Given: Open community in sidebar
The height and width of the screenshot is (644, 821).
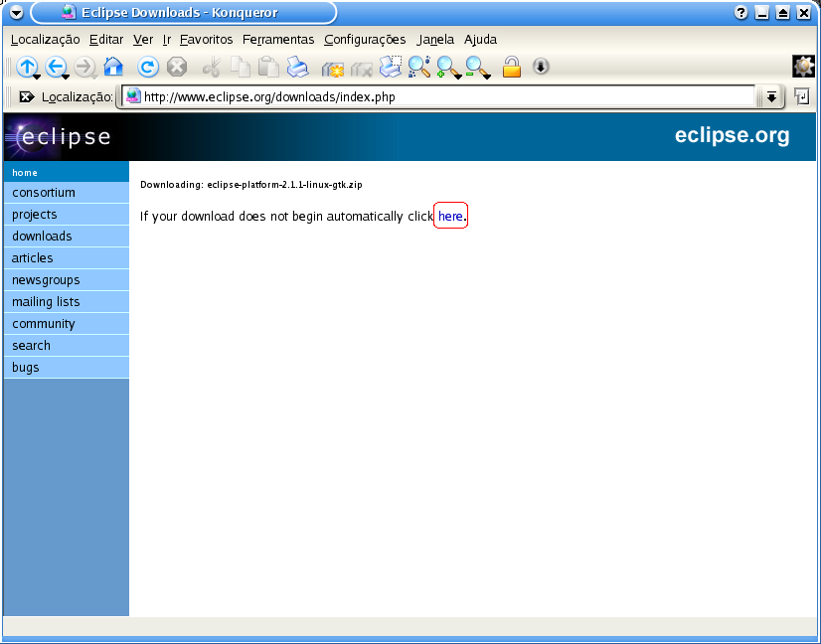Looking at the screenshot, I should coord(66,324).
